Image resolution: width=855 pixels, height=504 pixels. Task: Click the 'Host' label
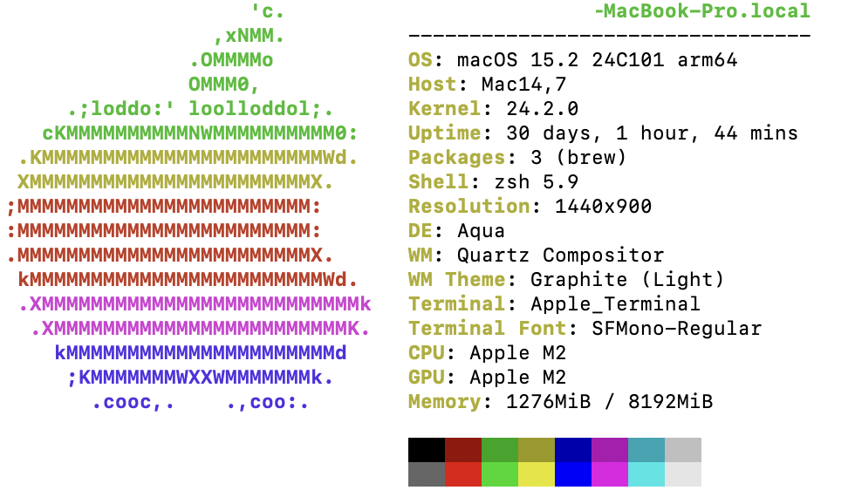(433, 85)
